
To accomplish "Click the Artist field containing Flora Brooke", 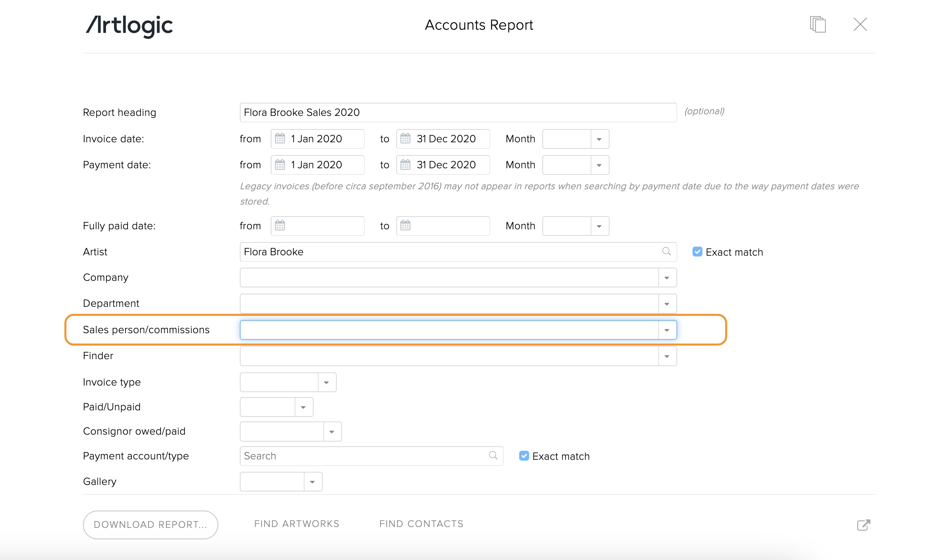I will 458,252.
